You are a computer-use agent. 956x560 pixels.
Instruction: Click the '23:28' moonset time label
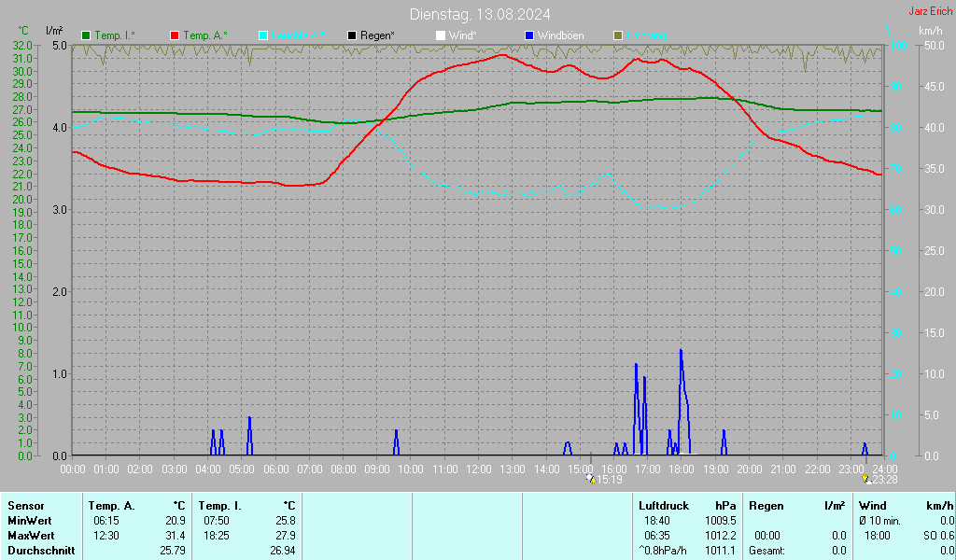click(884, 480)
